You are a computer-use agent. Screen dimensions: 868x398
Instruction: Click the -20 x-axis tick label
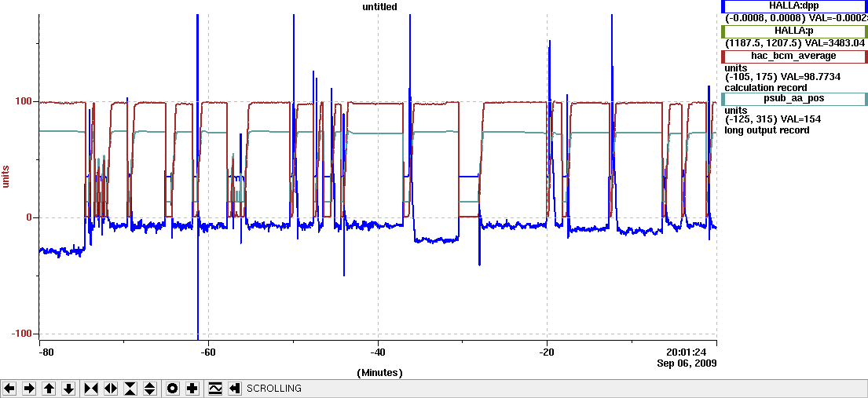547,352
